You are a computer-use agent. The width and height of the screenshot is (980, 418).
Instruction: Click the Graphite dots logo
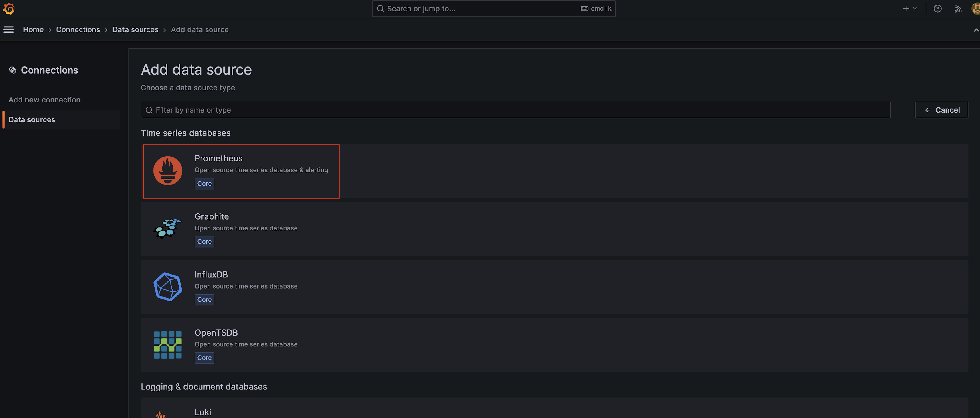pyautogui.click(x=167, y=228)
